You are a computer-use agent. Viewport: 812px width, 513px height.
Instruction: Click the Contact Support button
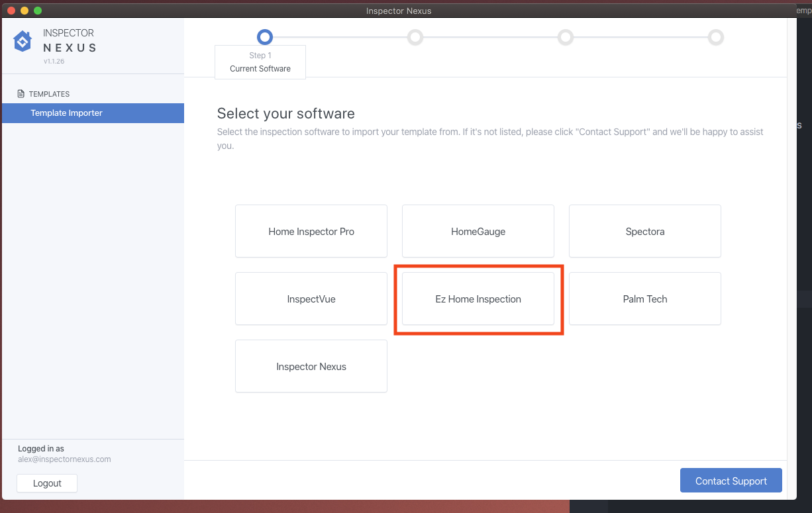tap(731, 481)
